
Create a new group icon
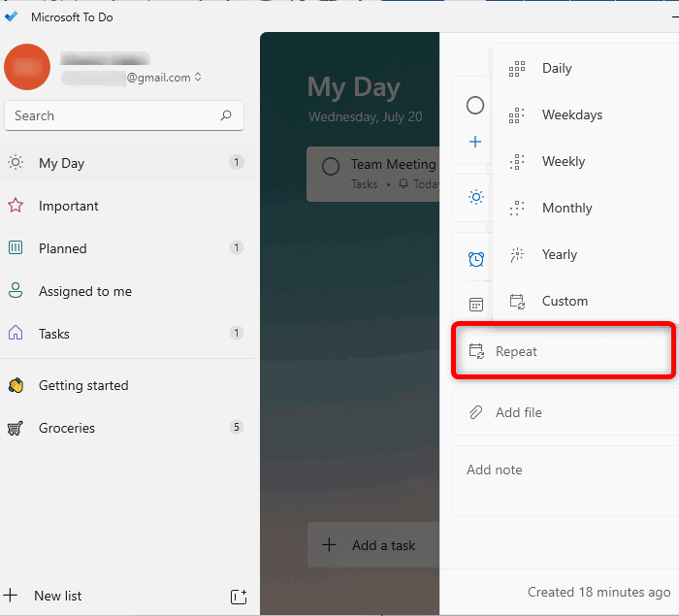click(239, 597)
